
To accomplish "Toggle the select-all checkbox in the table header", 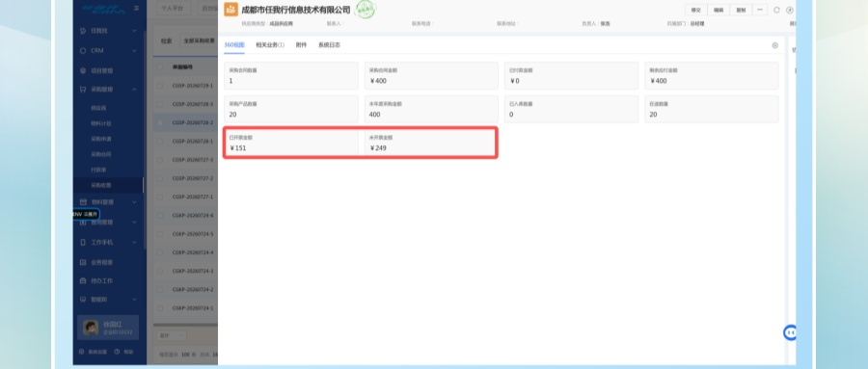I will tap(160, 66).
